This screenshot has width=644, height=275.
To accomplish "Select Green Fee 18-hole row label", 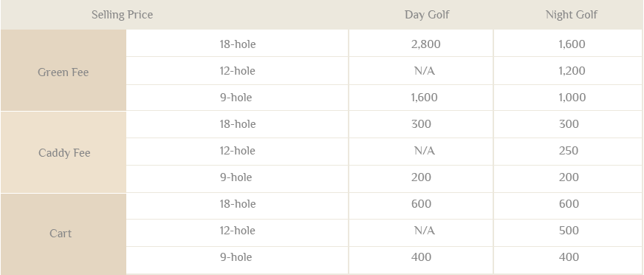I will click(237, 44).
